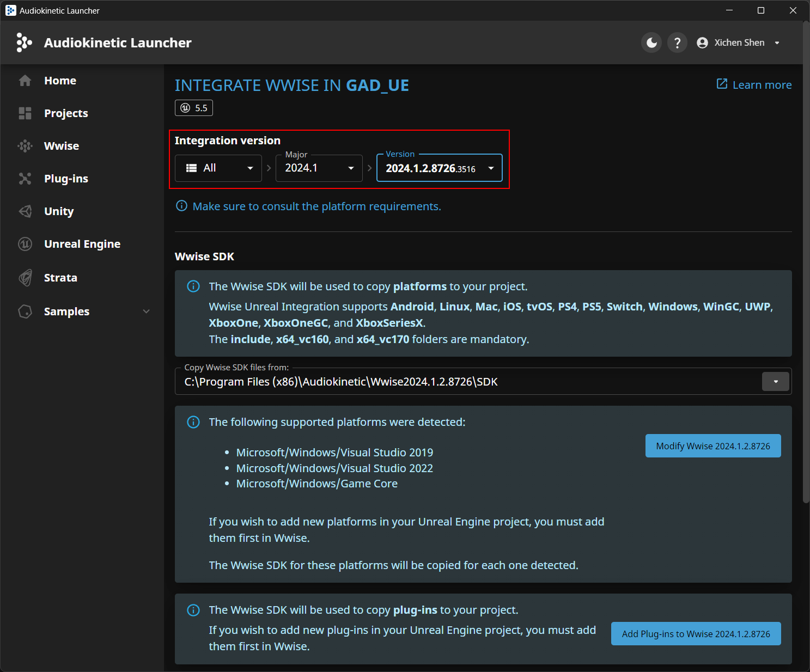Viewport: 810px width, 672px height.
Task: Click the Unity sidebar icon
Action: 25,211
